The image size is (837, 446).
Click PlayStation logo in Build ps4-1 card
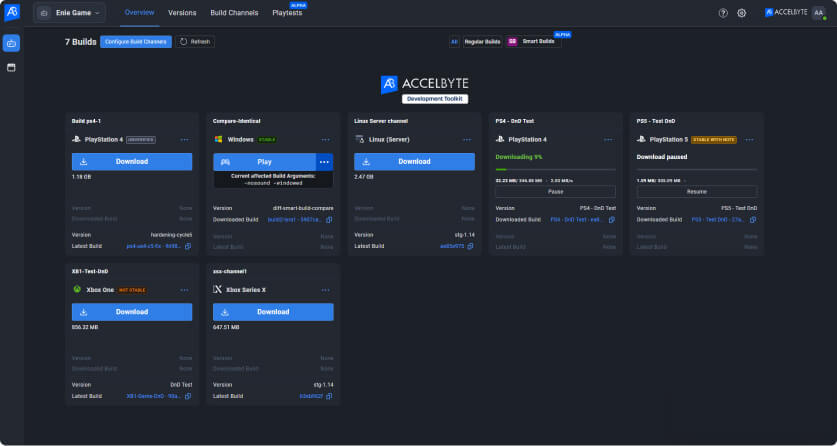(76, 140)
